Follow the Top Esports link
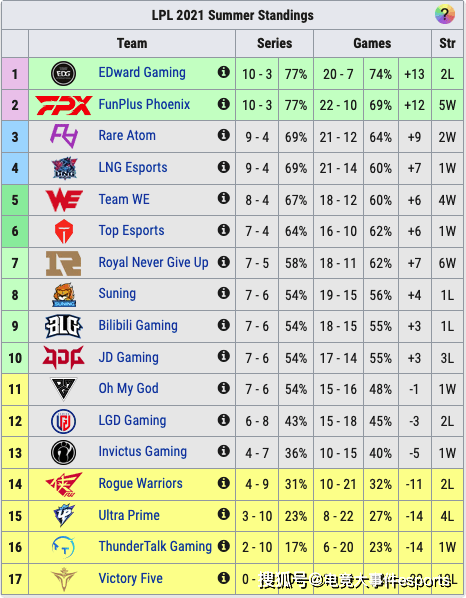 tap(131, 231)
